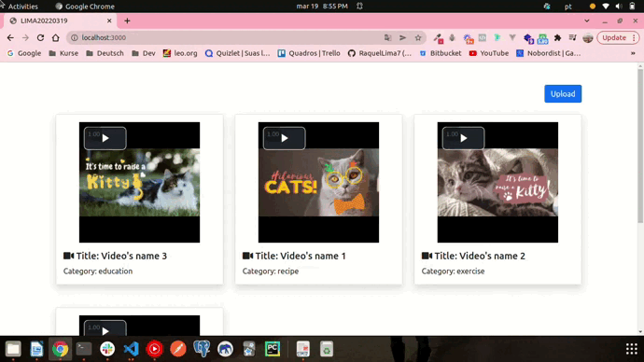Open the translate page icon in address bar
This screenshot has width=644, height=362.
pyautogui.click(x=387, y=37)
